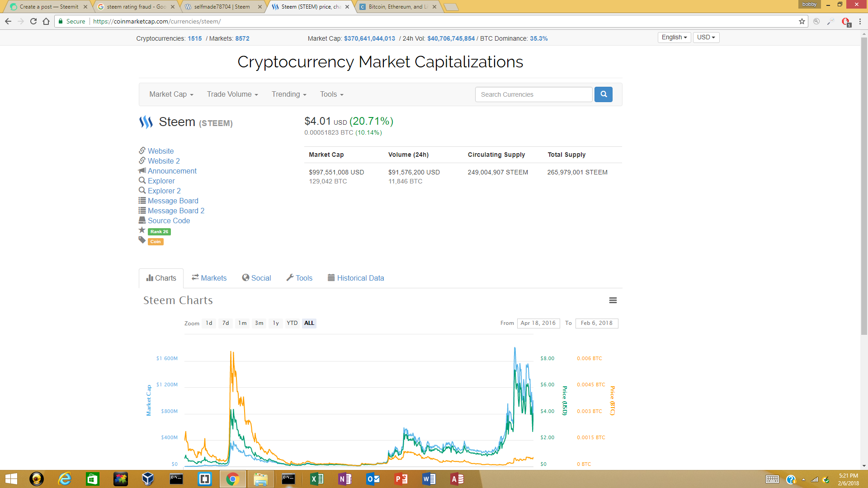Click the Markets count 8572 link
The height and width of the screenshot is (488, 868).
pyautogui.click(x=242, y=39)
